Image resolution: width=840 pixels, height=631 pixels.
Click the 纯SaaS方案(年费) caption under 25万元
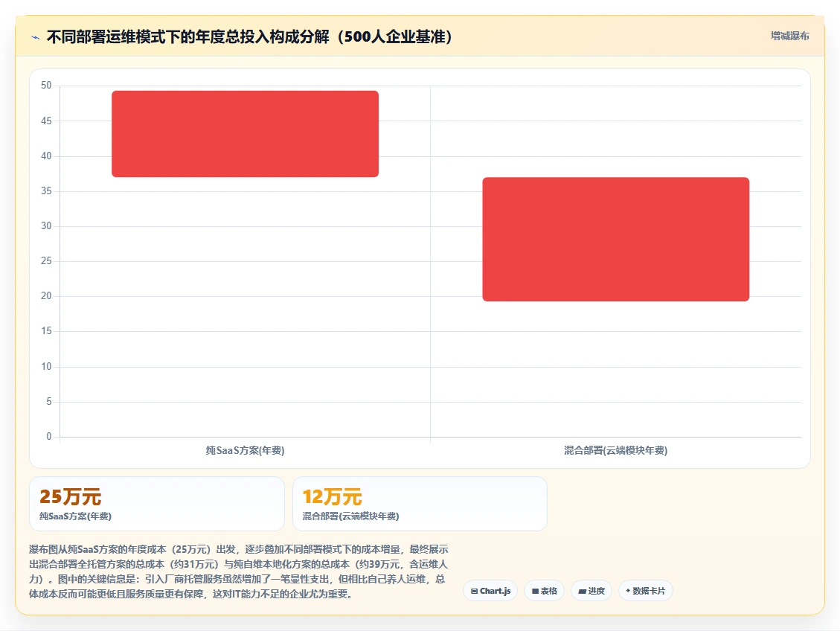(76, 516)
